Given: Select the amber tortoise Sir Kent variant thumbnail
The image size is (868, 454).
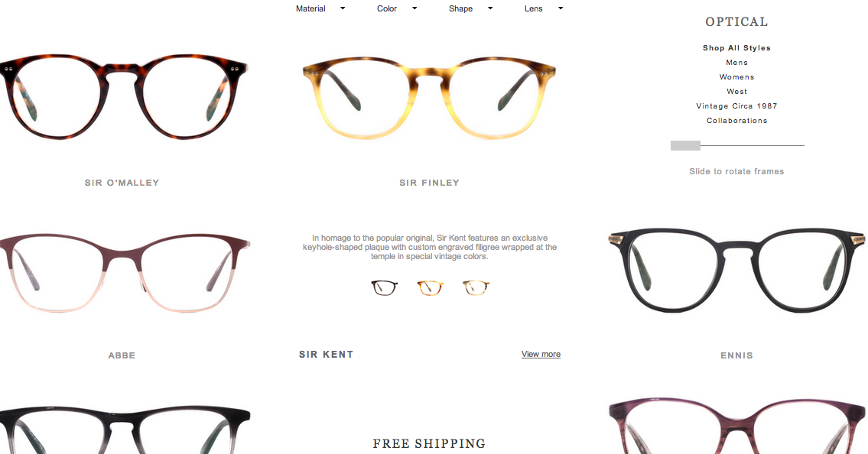Looking at the screenshot, I should 430,287.
